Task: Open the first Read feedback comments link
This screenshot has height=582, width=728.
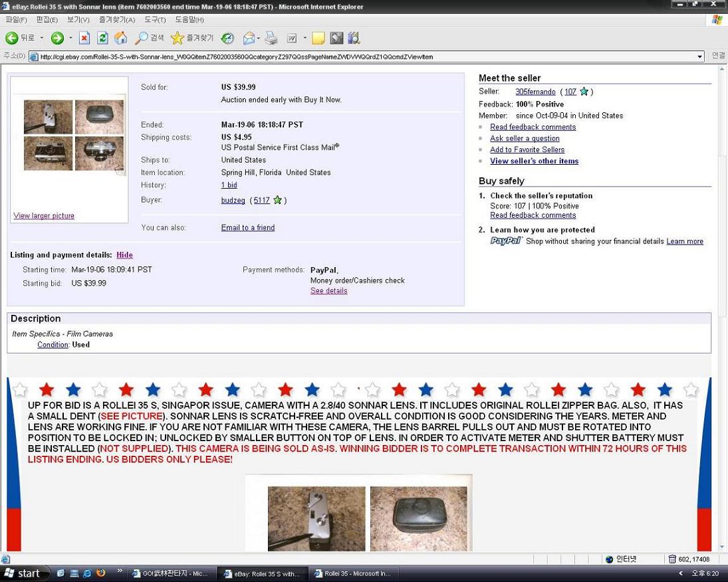Action: pos(533,127)
